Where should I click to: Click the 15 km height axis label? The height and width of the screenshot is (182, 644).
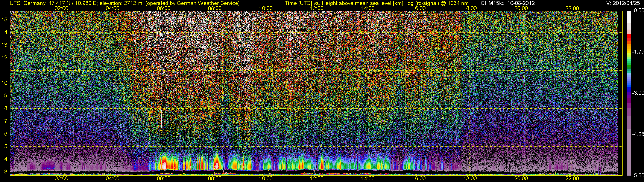coord(5,20)
